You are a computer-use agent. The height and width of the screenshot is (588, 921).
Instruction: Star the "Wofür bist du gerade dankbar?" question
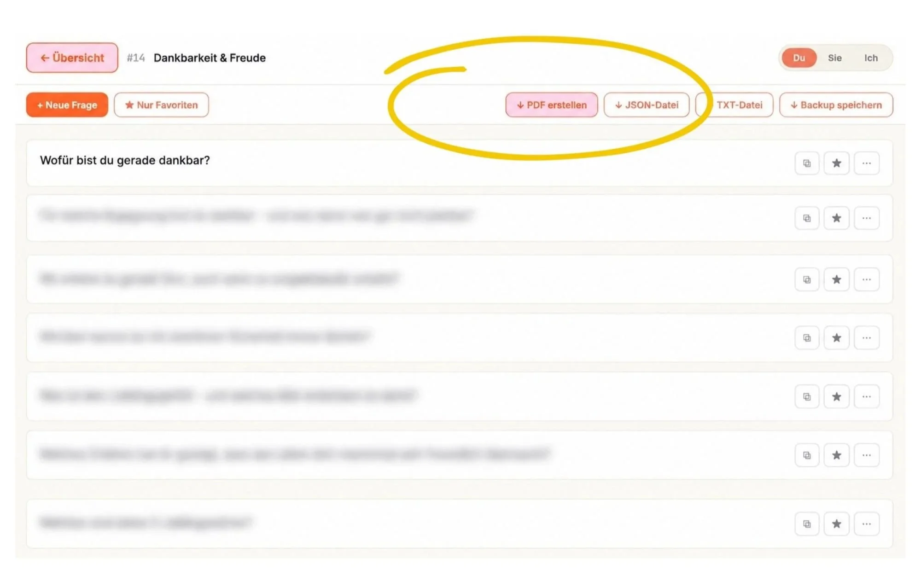836,163
